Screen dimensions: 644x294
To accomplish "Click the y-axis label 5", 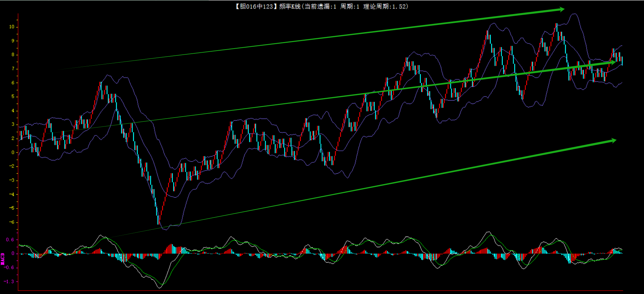I will [x=13, y=97].
